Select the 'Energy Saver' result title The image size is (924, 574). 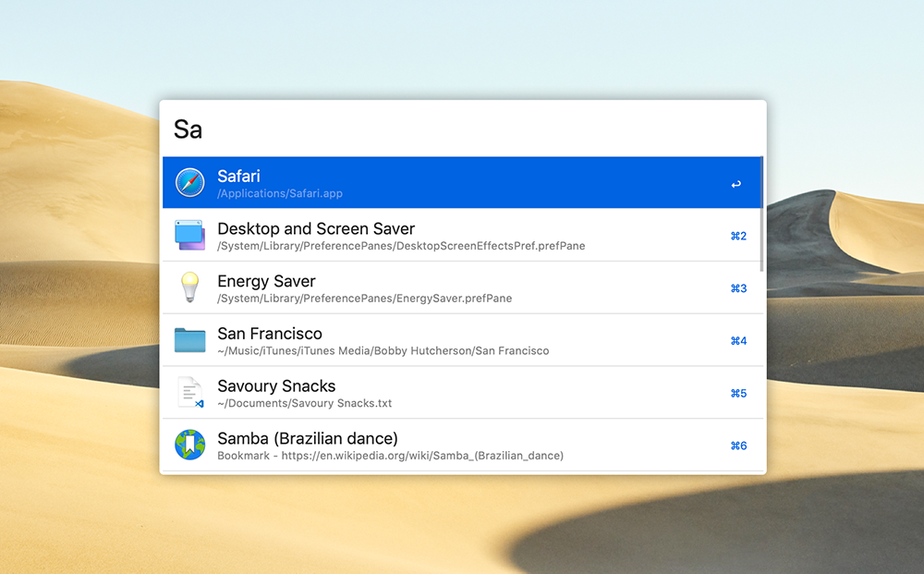click(266, 281)
